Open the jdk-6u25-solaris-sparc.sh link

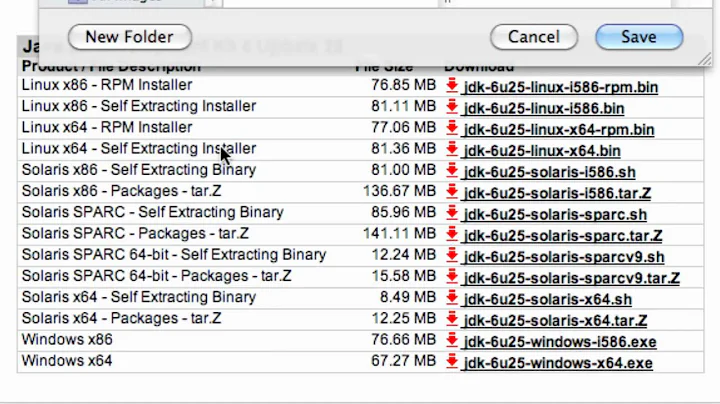coord(555,214)
